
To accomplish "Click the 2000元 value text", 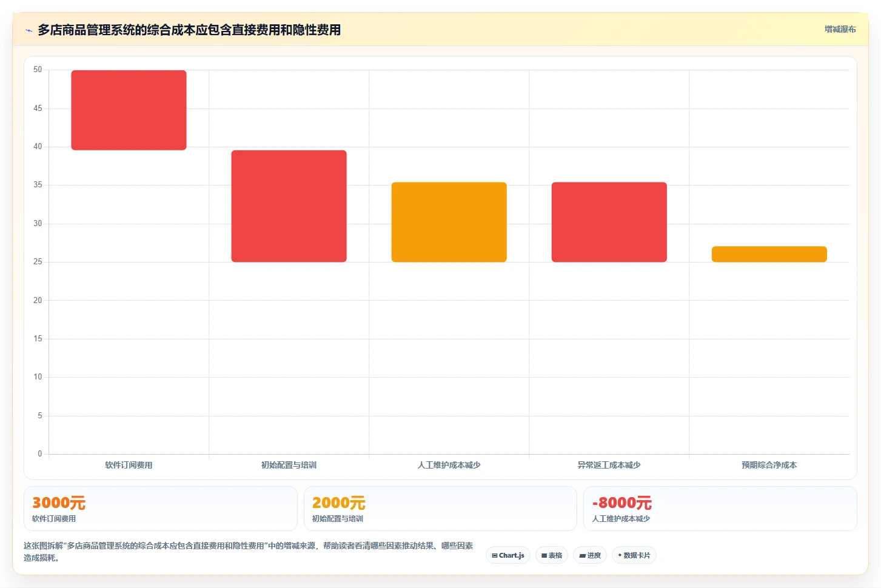I will coord(339,503).
